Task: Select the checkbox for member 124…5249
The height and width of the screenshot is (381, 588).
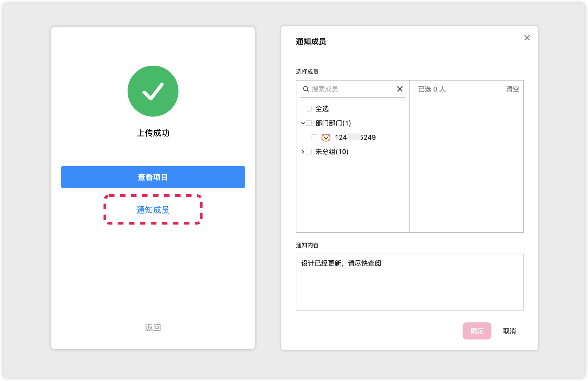Action: point(314,138)
